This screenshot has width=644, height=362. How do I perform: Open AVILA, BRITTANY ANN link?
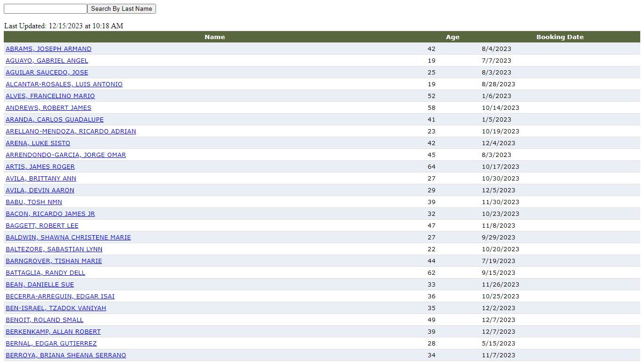[41, 179]
